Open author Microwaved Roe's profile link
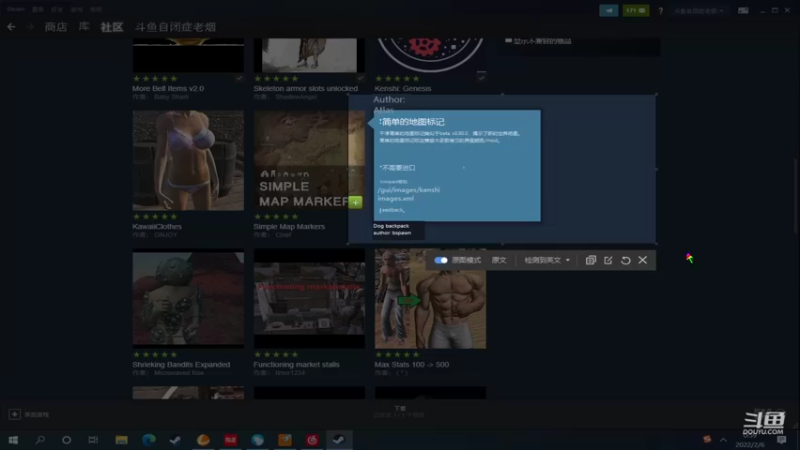 (179, 372)
